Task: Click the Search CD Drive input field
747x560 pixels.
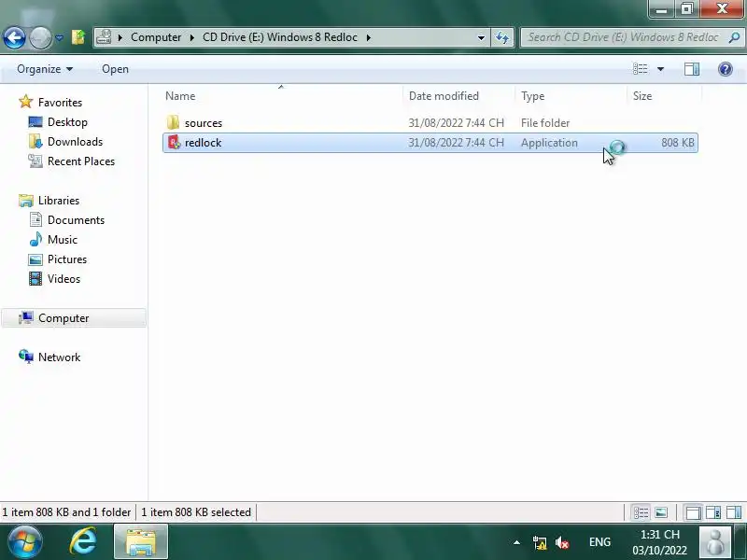Action: (623, 37)
